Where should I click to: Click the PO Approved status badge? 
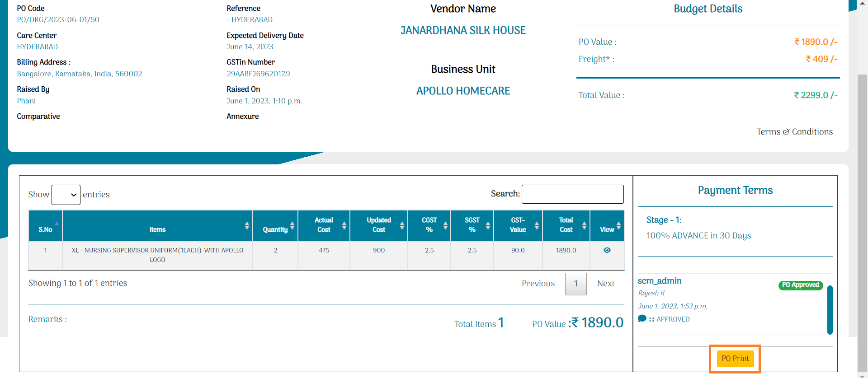[x=800, y=285]
